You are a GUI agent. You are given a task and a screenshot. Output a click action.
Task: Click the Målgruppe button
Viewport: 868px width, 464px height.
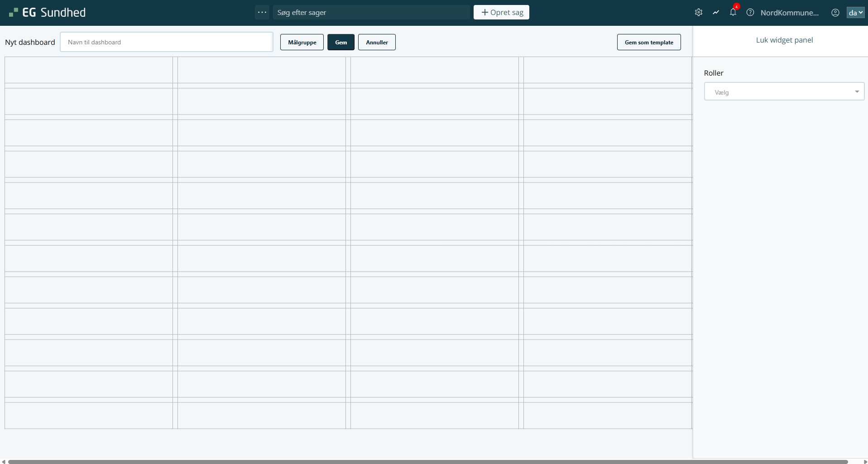click(x=302, y=42)
